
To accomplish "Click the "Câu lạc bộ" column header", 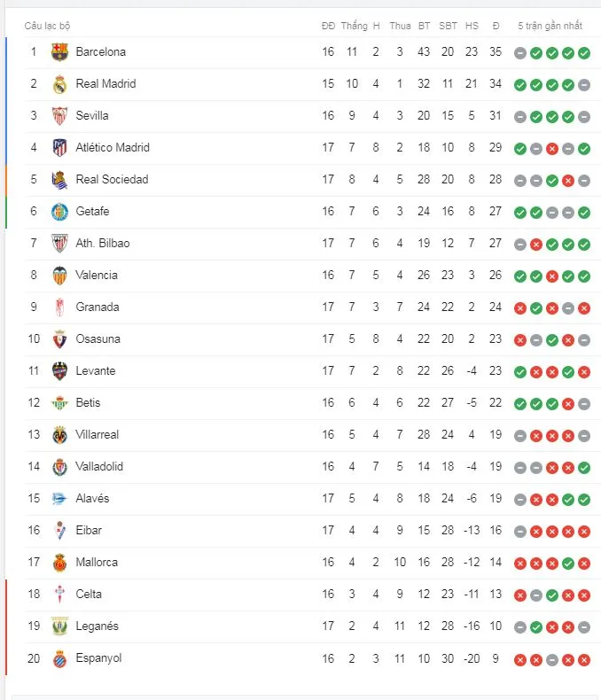I will point(47,26).
